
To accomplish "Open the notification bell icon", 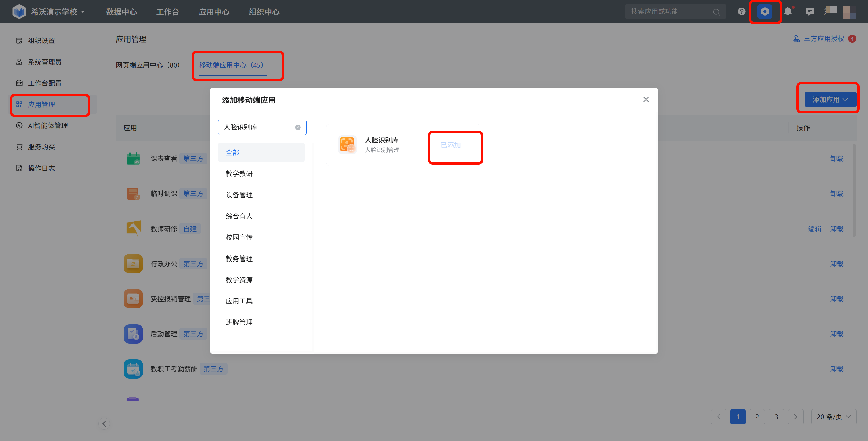I will (x=788, y=12).
